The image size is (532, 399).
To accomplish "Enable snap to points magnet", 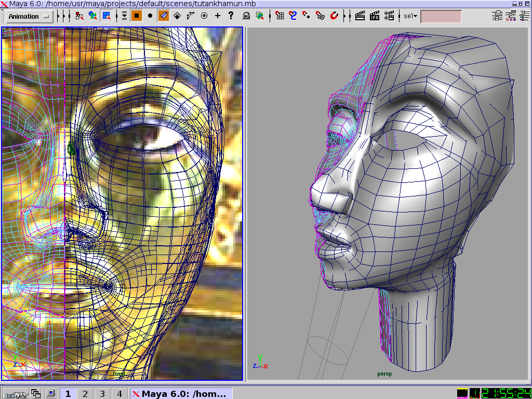I will [307, 16].
